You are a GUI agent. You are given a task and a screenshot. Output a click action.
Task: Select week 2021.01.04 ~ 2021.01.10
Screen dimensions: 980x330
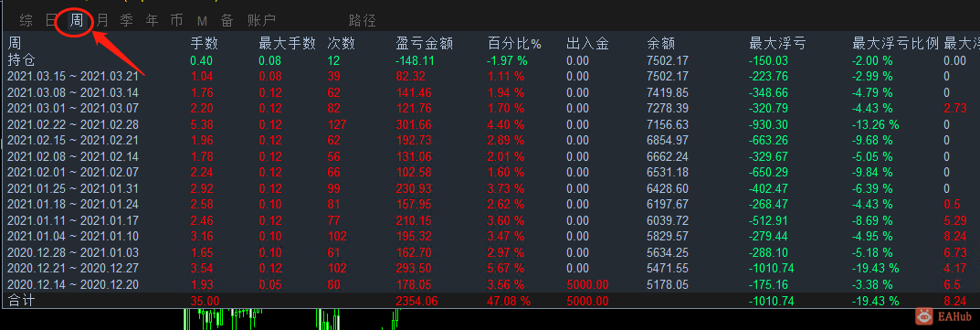point(72,236)
